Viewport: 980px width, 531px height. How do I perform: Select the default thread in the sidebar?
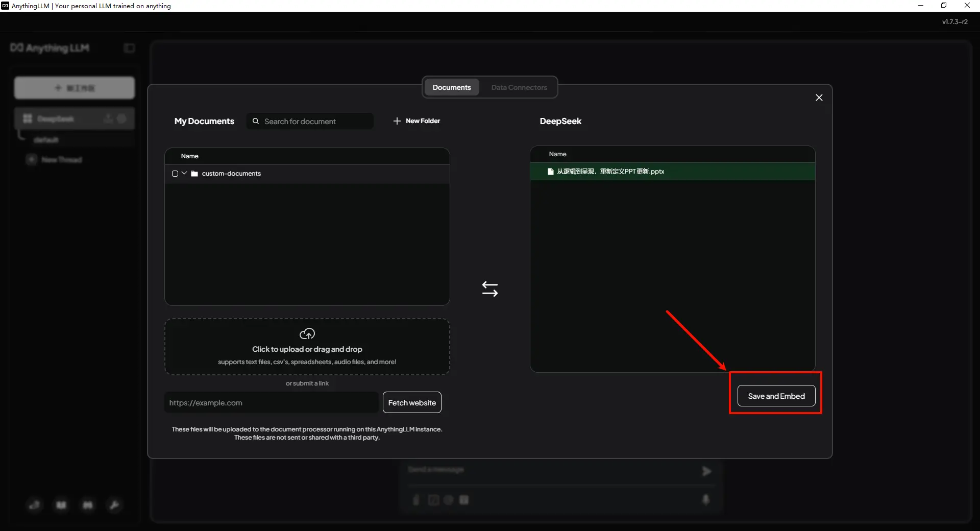(46, 140)
